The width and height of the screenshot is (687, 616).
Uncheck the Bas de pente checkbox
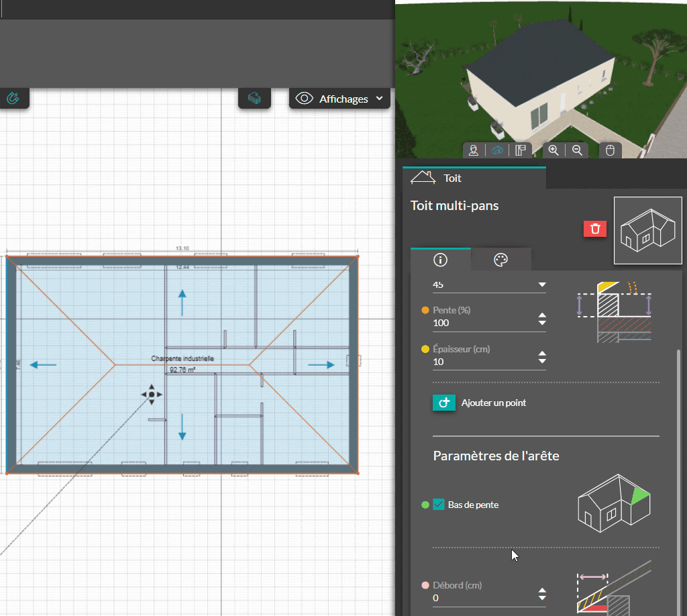click(x=439, y=505)
